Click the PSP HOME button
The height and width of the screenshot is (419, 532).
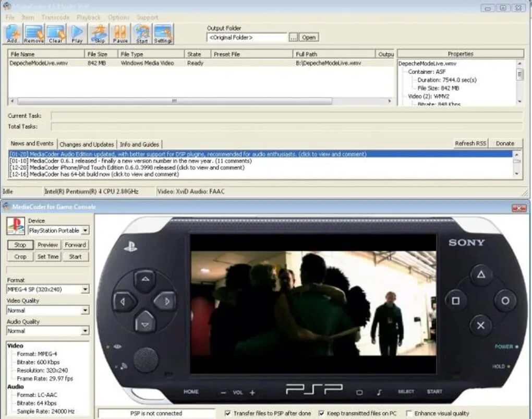pos(191,392)
